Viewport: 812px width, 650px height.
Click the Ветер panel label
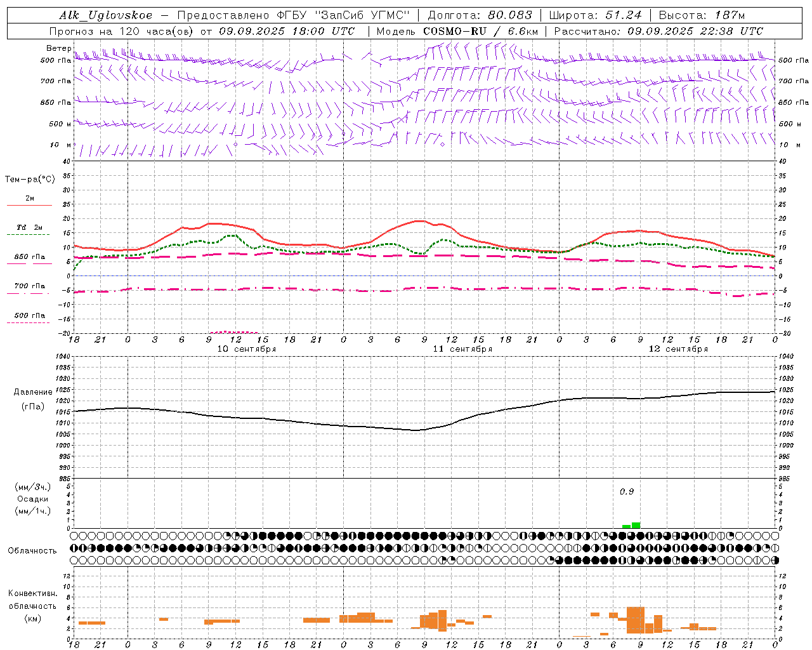[x=59, y=48]
